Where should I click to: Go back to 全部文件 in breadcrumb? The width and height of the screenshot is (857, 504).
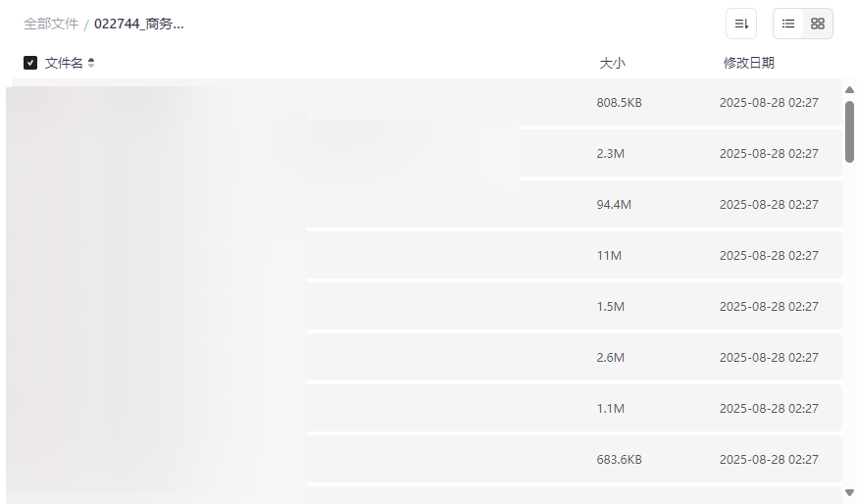pos(51,24)
